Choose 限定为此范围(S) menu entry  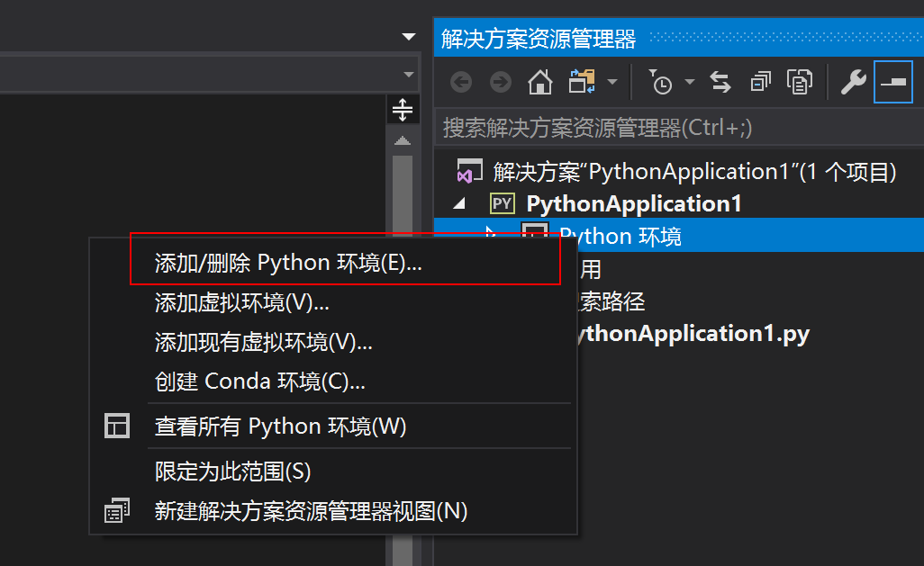point(333,472)
